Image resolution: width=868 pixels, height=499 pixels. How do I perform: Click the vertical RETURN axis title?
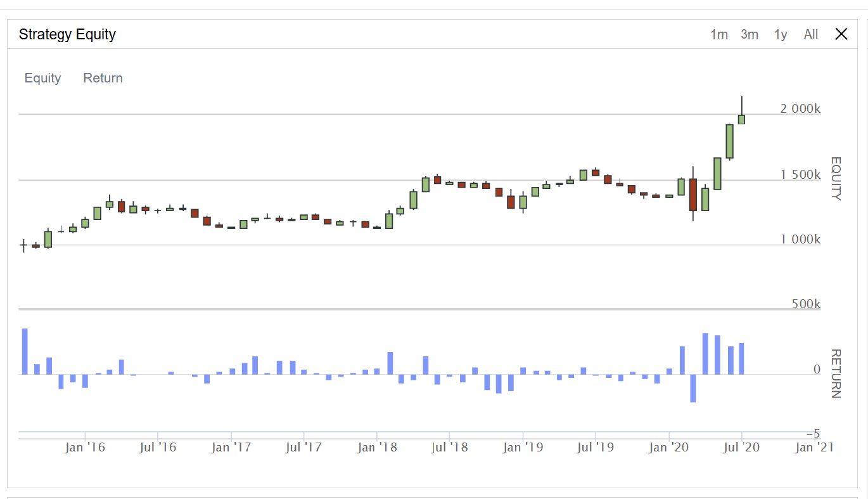[x=836, y=373]
